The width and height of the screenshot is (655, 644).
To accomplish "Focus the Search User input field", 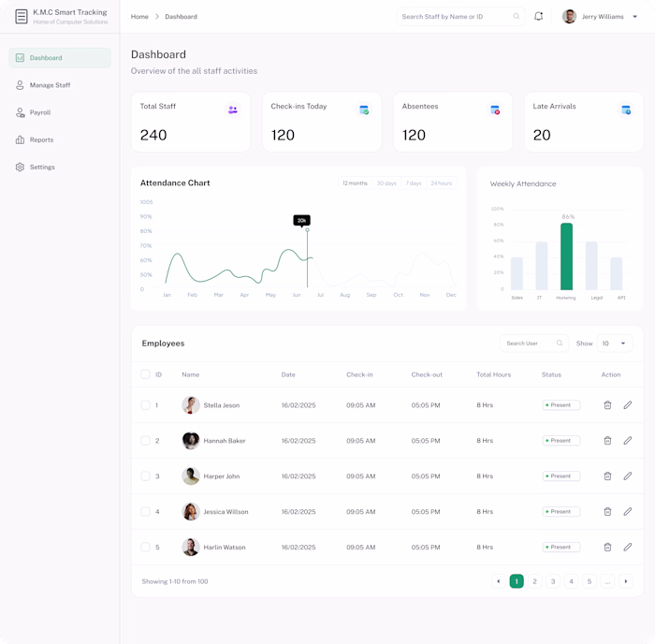I will pos(534,344).
